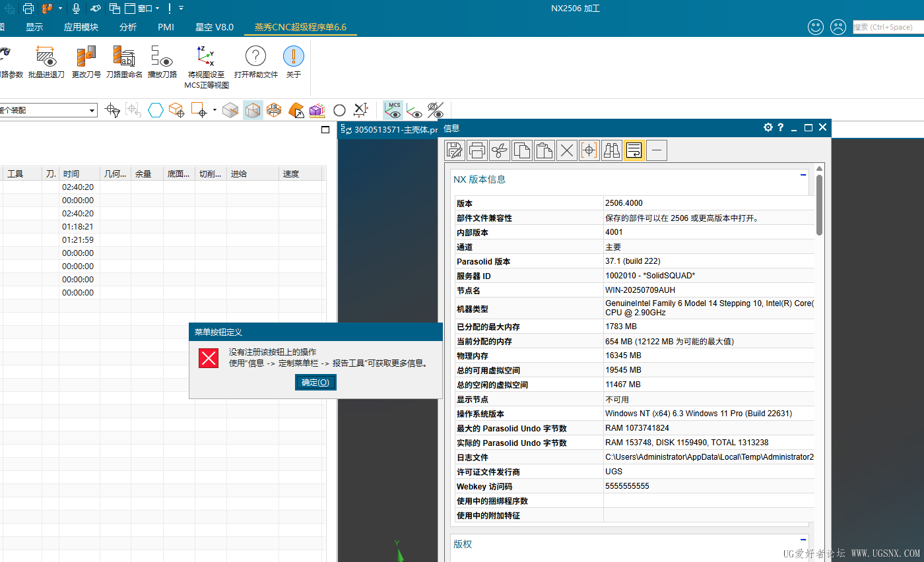Click the 确定(O) button in dialog
This screenshot has width=924, height=562.
[x=315, y=383]
